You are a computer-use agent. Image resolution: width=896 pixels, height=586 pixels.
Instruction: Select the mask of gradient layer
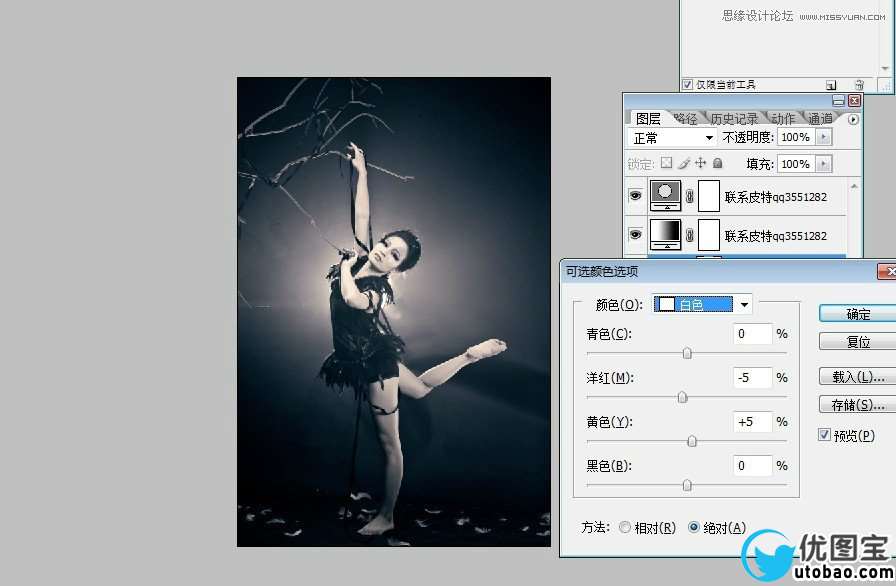click(709, 235)
